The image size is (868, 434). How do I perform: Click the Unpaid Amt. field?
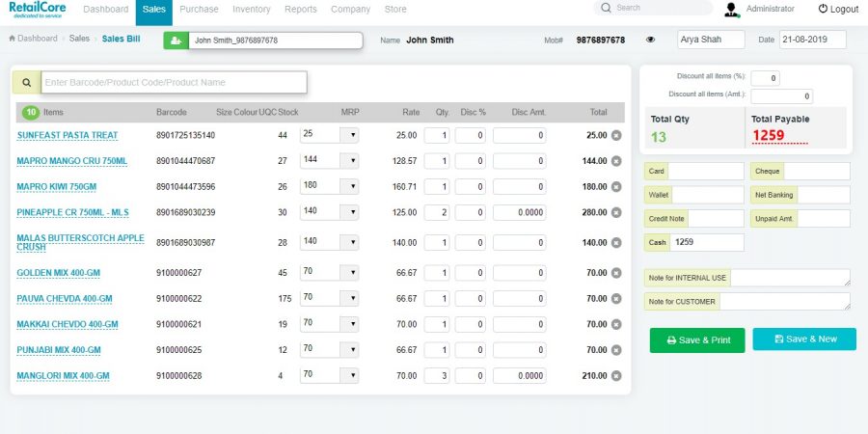(824, 219)
